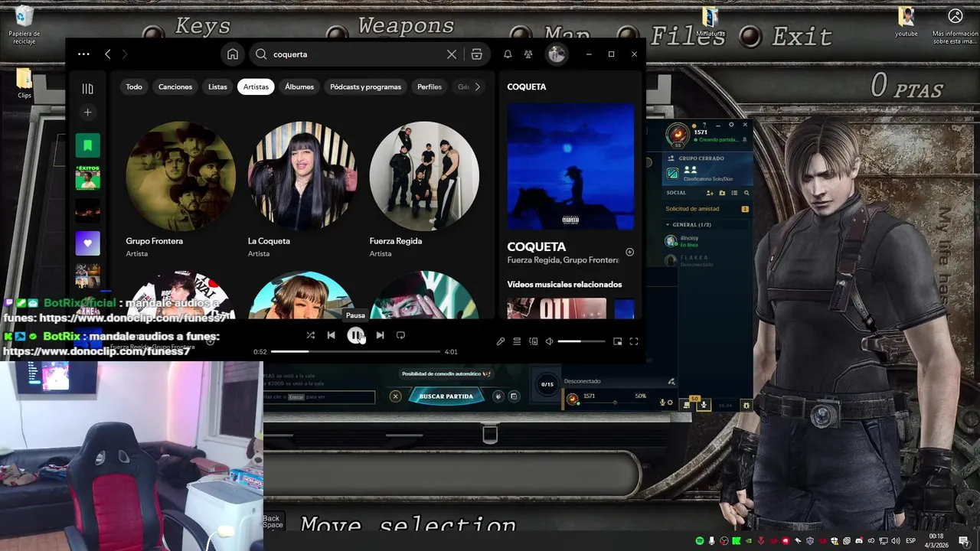This screenshot has width=980, height=551.
Task: Open Papelera de reciclaje desktop icon
Action: (x=24, y=24)
